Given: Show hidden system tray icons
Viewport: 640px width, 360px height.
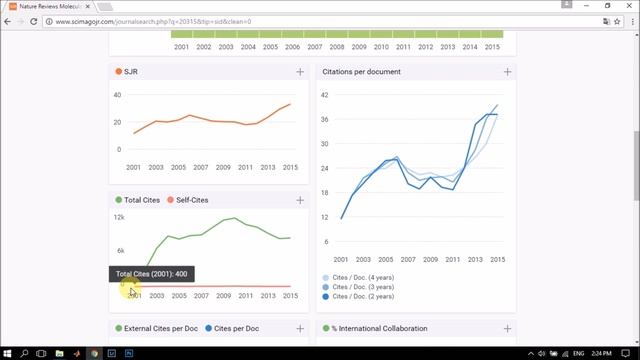Looking at the screenshot, I should click(x=531, y=353).
